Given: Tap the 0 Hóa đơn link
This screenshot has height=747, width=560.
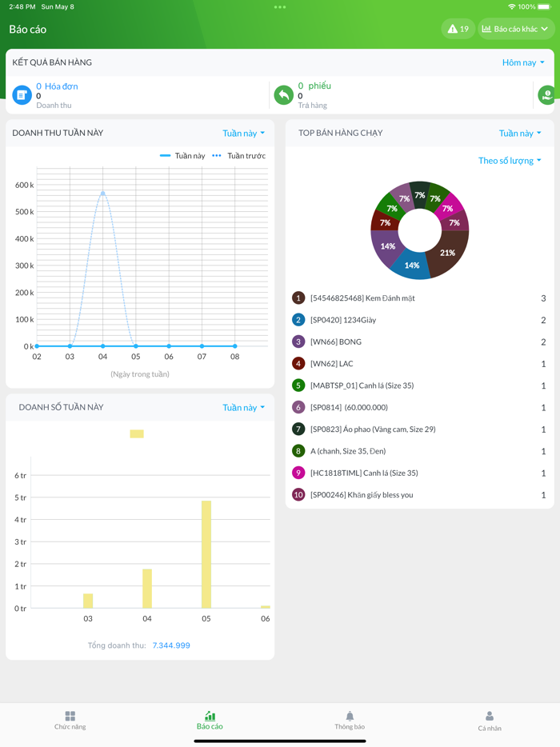Looking at the screenshot, I should pos(57,86).
